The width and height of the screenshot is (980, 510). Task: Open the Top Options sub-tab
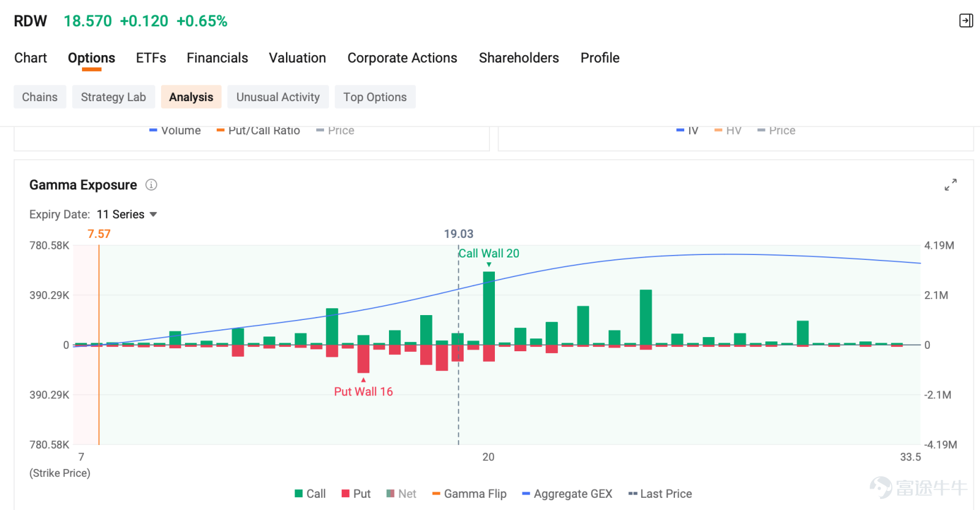pos(375,97)
